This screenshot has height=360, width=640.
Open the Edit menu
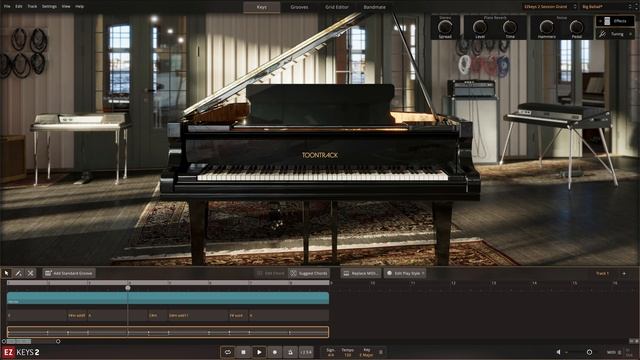19,7
